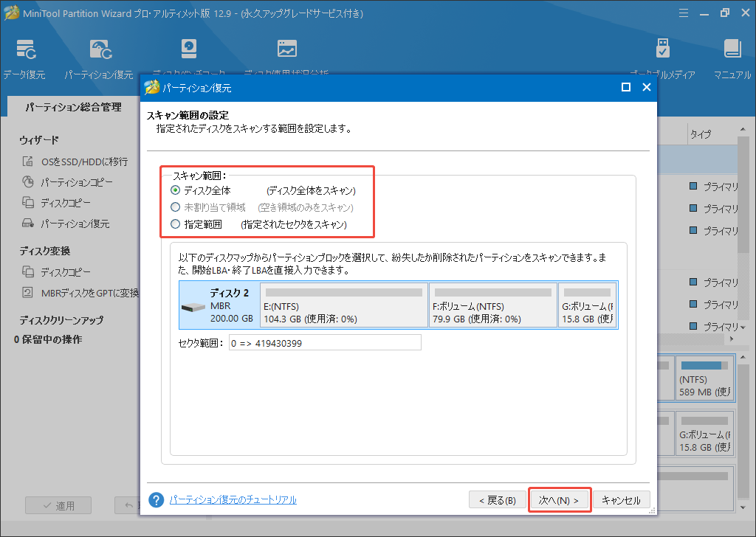The image size is (756, 537).
Task: Open OSをSSD/HDDに移行 wizard
Action: (84, 162)
